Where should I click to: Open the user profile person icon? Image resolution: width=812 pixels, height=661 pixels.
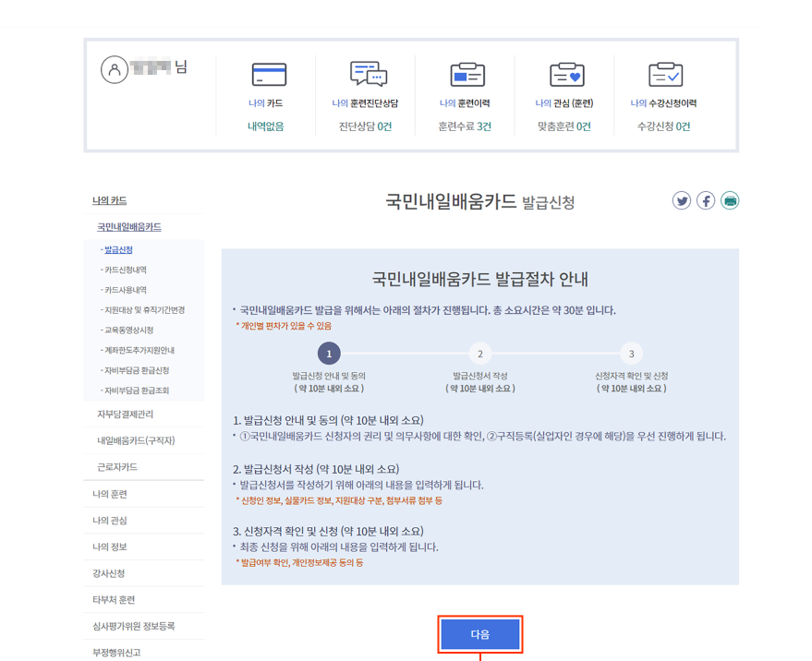coord(115,70)
